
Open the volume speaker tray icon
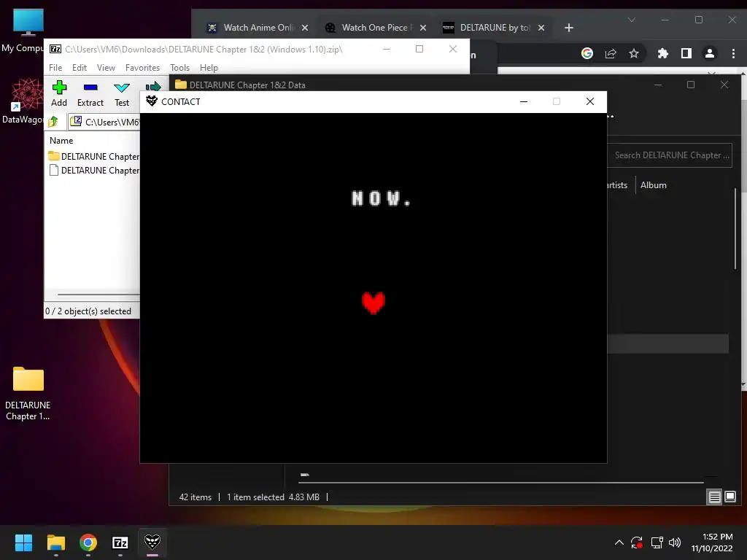(x=675, y=542)
